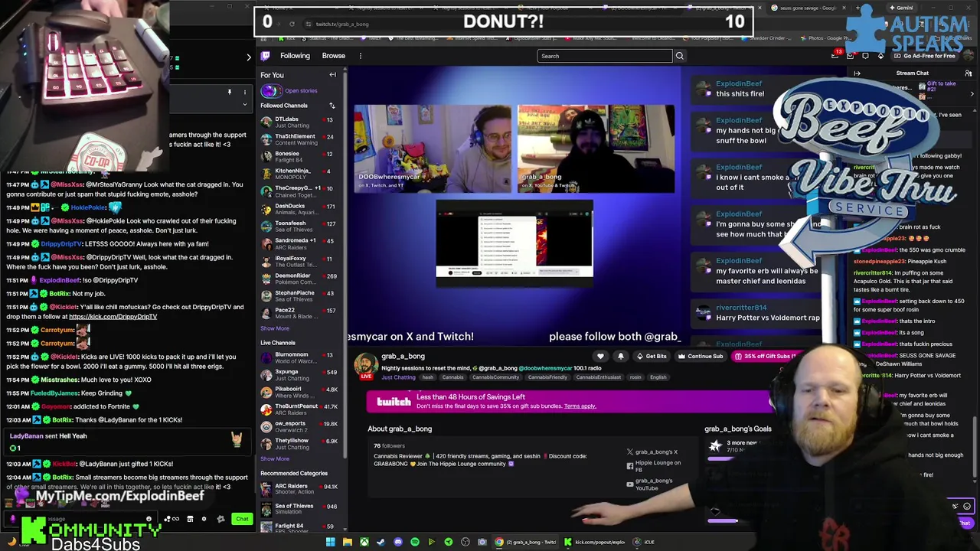Screen dimensions: 980x551
Task: Click the heart follow icon
Action: [600, 357]
